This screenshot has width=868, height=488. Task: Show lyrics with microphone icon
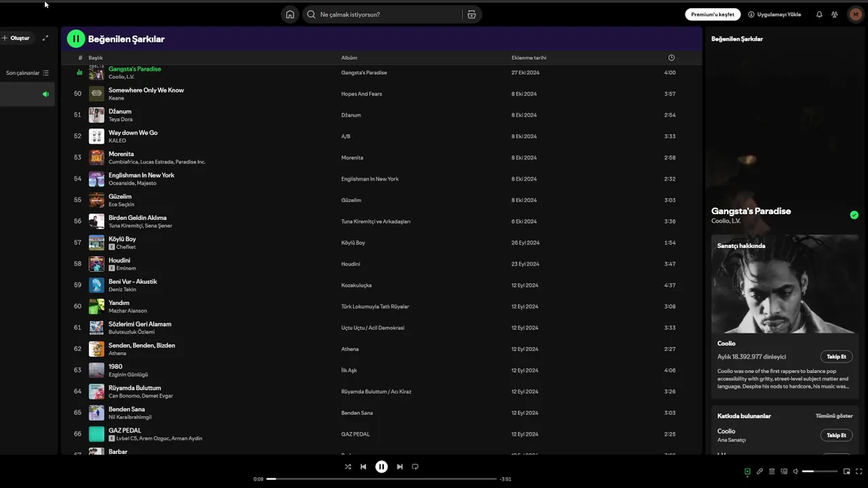pos(759,471)
